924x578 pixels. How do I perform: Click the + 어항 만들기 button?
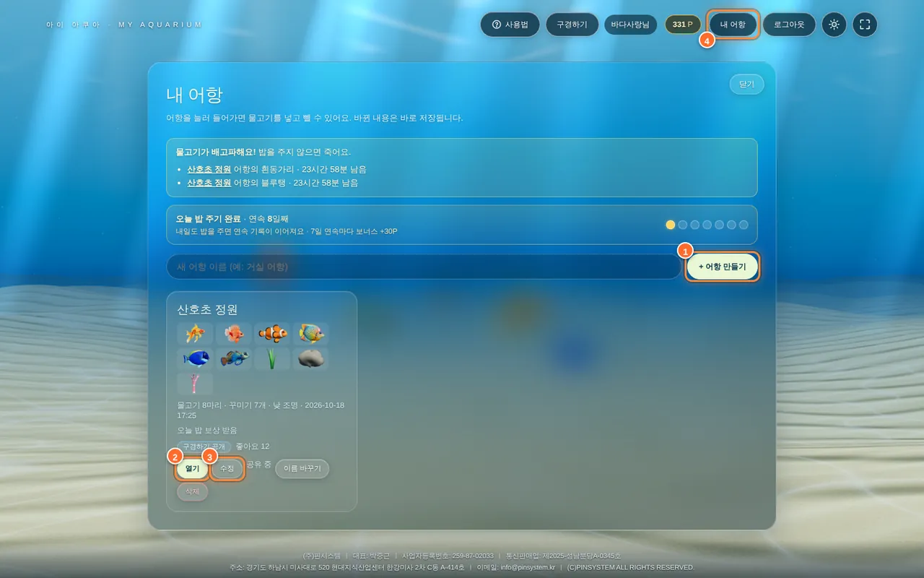click(x=722, y=267)
